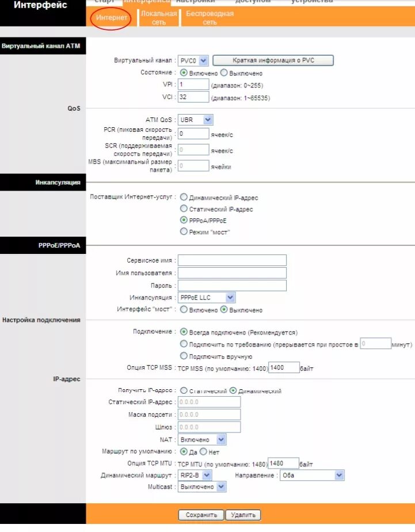Screen dimensions: 415x532
Task: Select Подключить по требованию option
Action: 184,344
